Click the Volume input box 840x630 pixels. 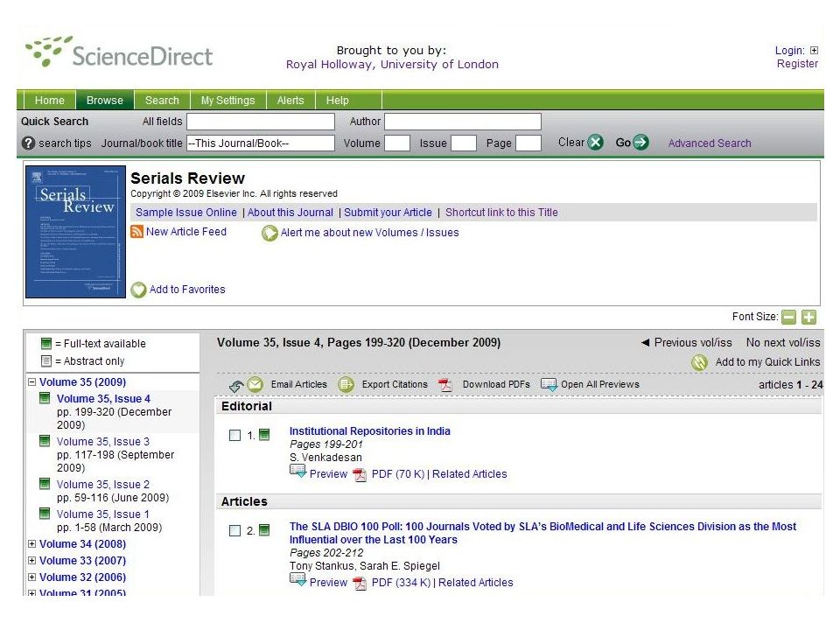click(x=397, y=143)
